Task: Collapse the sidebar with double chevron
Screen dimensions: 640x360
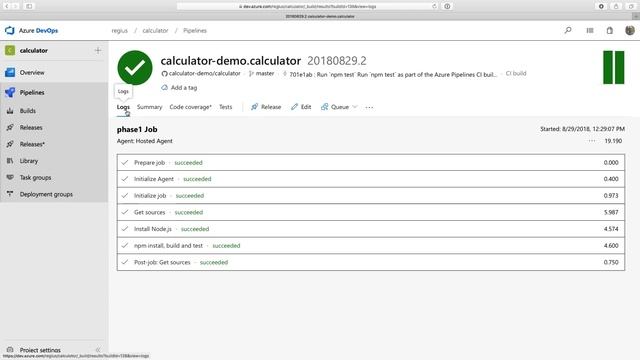Action: (98, 350)
